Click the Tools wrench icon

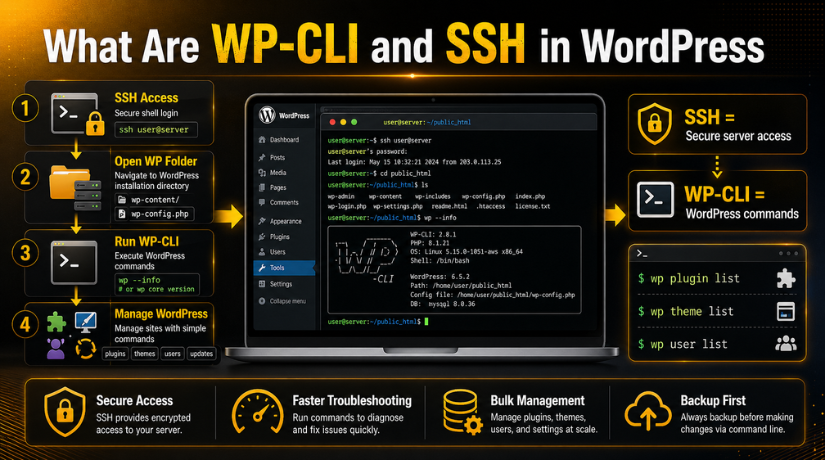tap(262, 268)
